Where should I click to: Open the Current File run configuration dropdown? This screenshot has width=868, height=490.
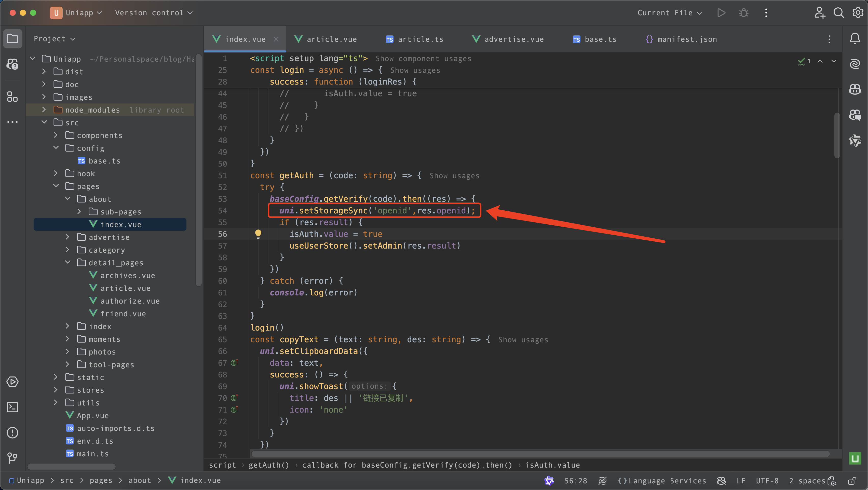pos(669,13)
